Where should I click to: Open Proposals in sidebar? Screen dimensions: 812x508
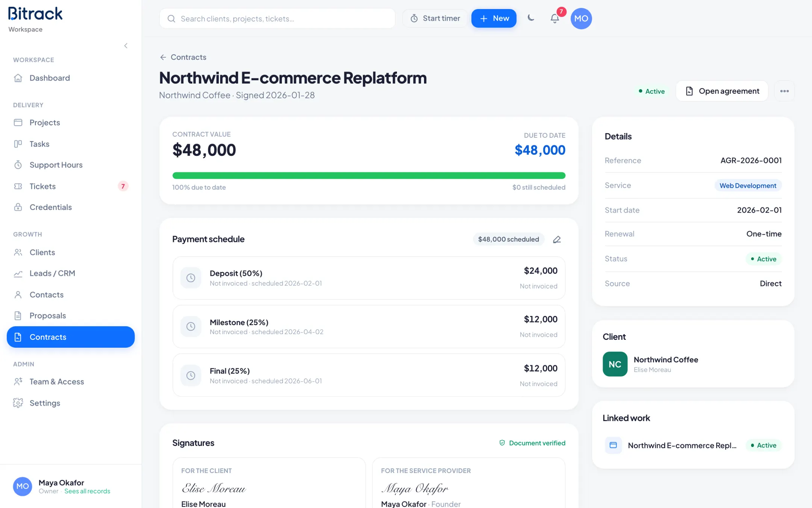pos(71,315)
